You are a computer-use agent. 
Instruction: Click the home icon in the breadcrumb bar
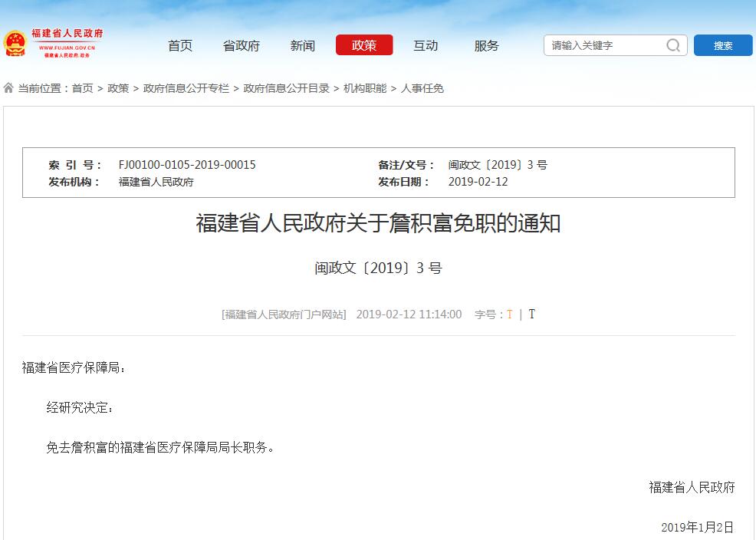coord(8,87)
